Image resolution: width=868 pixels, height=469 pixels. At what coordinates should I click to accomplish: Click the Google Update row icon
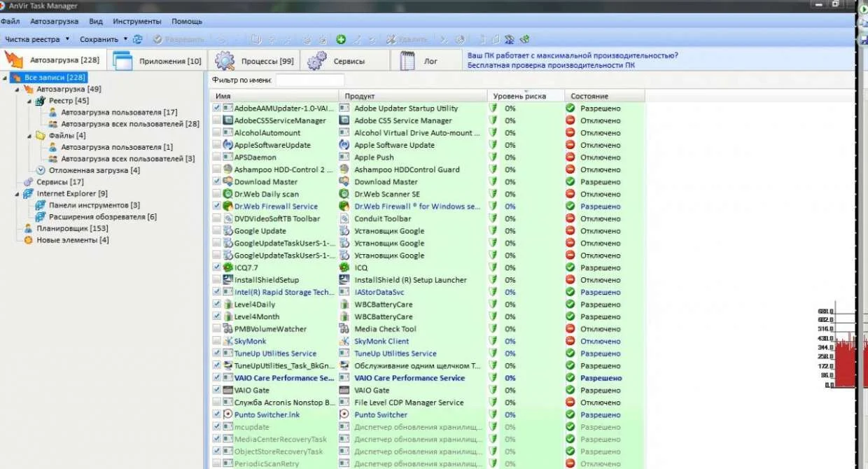227,231
